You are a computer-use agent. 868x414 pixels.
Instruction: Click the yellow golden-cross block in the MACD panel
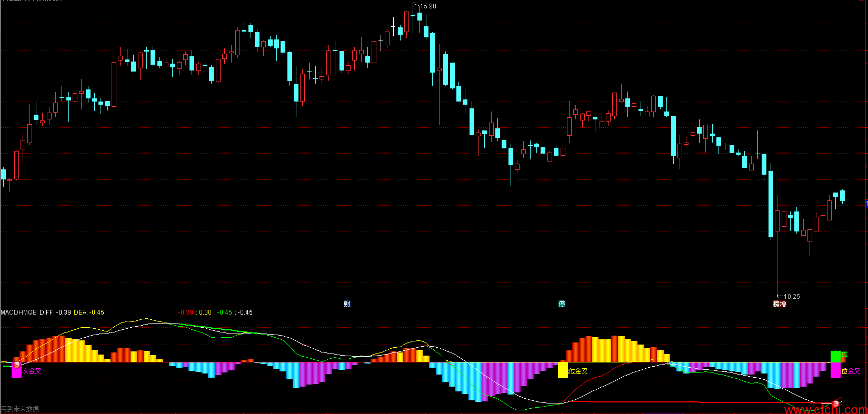(563, 370)
